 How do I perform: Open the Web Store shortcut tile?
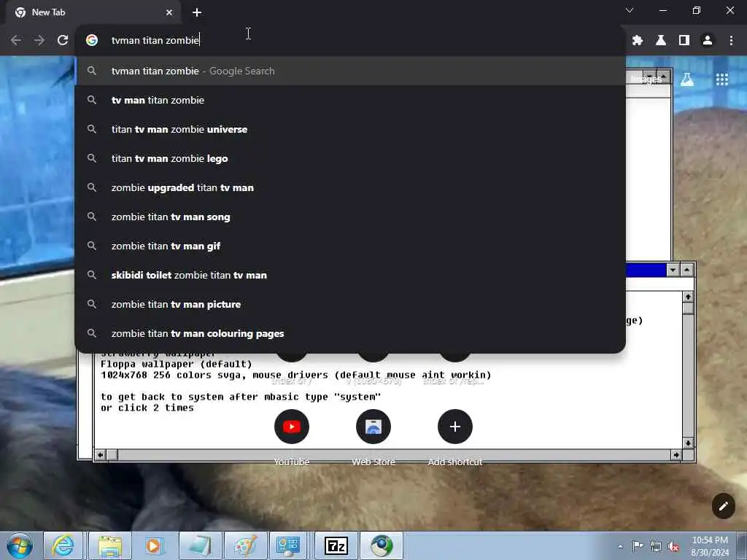click(x=373, y=427)
